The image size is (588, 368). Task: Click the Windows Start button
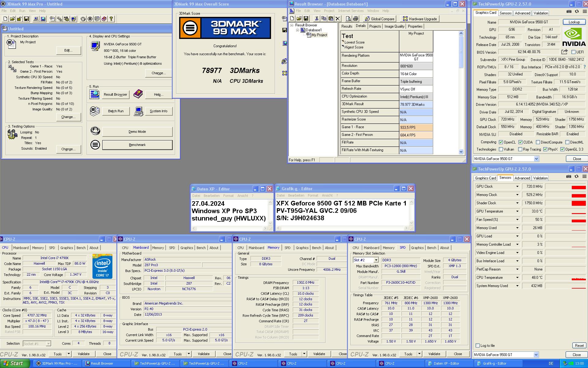click(15, 363)
